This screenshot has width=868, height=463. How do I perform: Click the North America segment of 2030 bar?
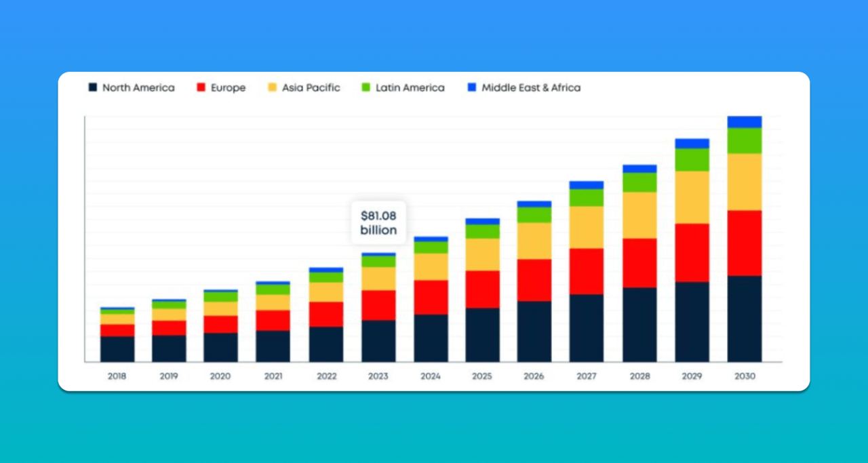745,319
